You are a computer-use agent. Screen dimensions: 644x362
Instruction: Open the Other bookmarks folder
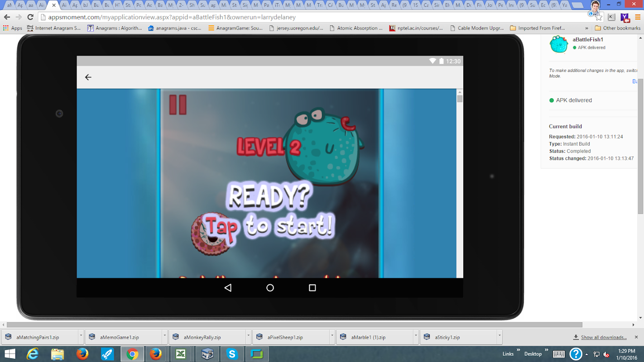tap(618, 28)
